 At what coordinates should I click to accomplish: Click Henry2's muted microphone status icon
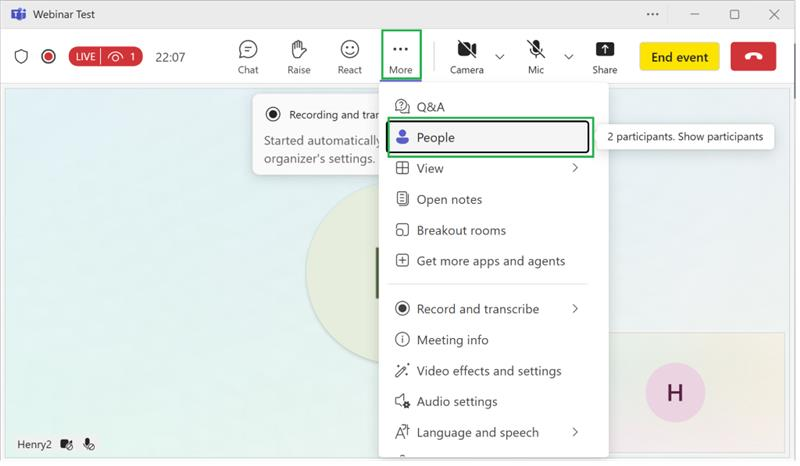(x=89, y=445)
